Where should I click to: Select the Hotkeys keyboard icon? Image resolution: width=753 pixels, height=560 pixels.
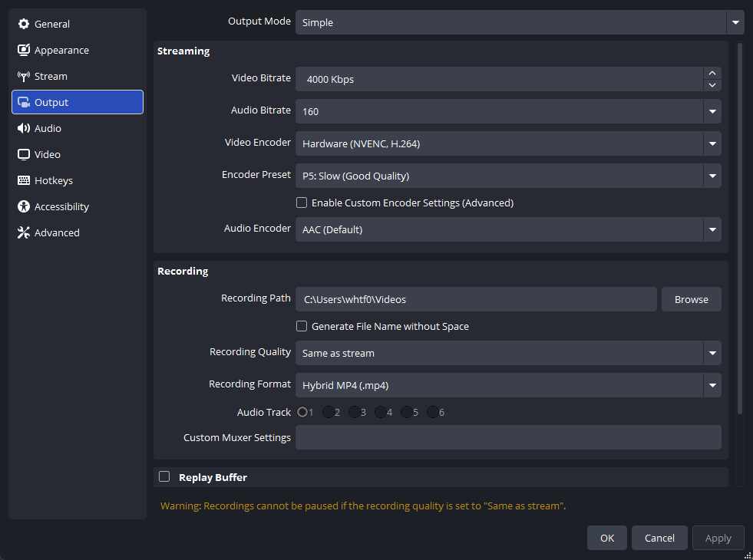click(24, 181)
